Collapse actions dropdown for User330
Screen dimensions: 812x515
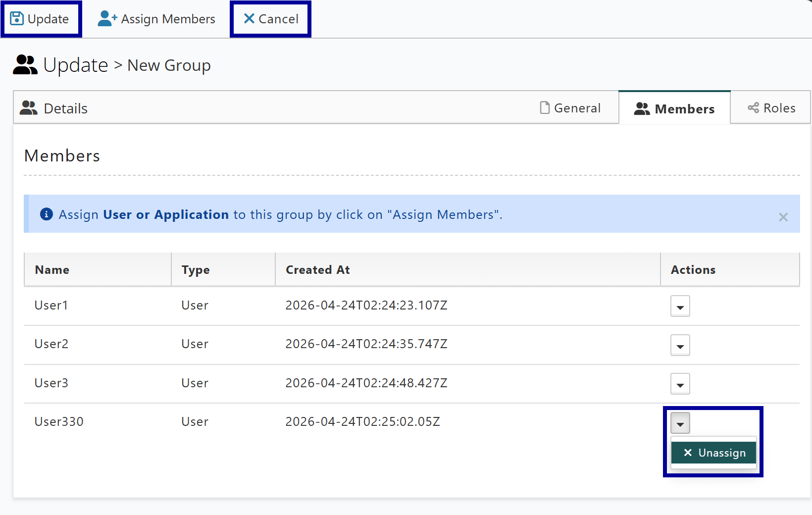[x=680, y=423]
